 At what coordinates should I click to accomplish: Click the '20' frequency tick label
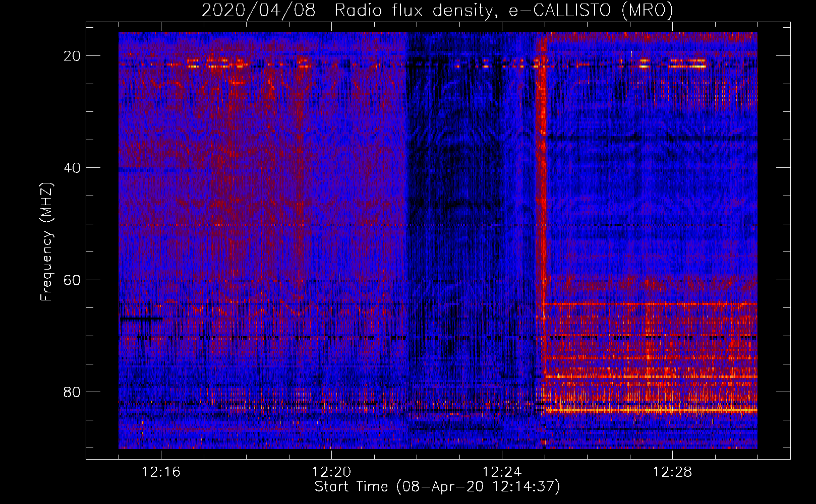pyautogui.click(x=72, y=56)
